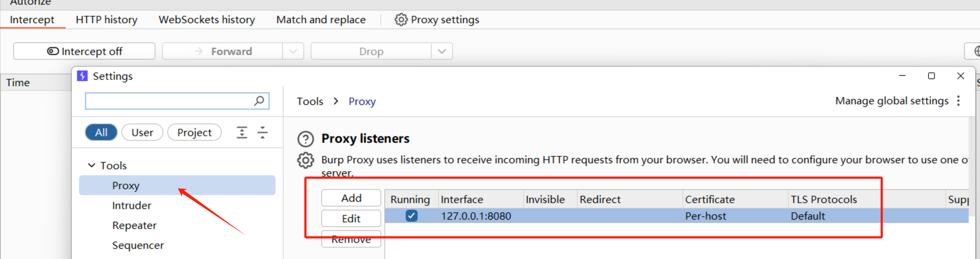Click the Drop button
980x259 pixels.
tap(371, 51)
